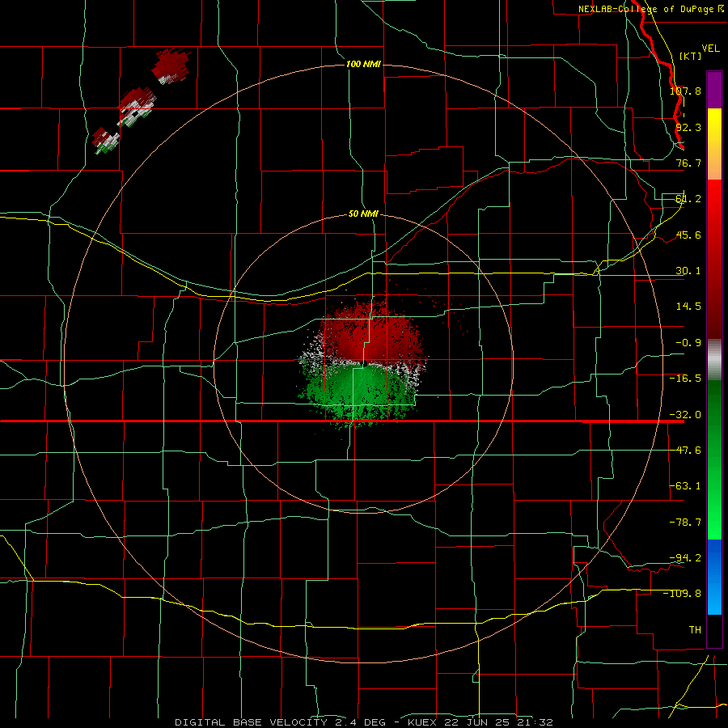Click the 45.6 legend value
Image resolution: width=728 pixels, height=728 pixels.
(688, 235)
